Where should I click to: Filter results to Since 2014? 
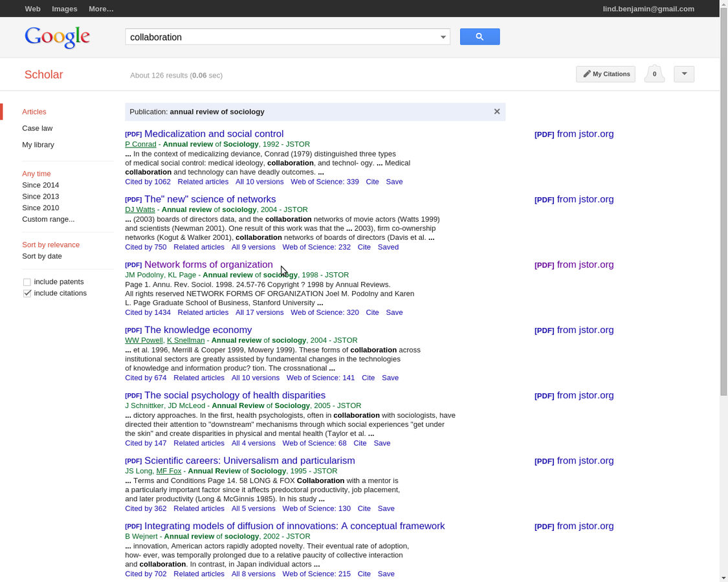[x=40, y=185]
